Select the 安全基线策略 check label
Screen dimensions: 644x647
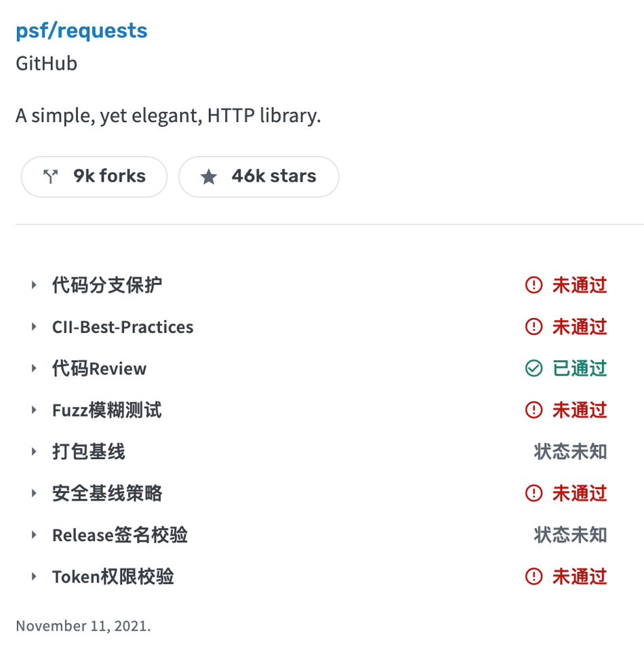point(107,493)
